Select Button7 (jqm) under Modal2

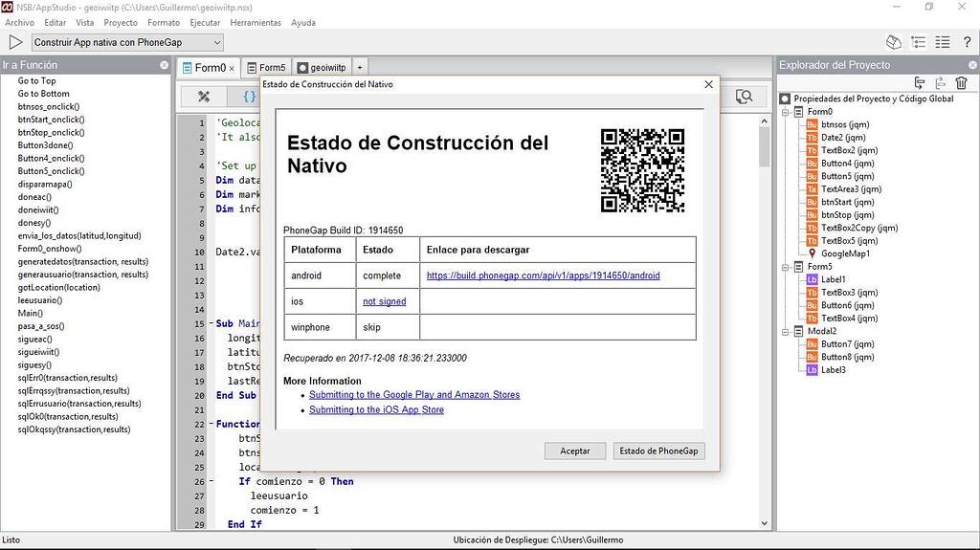pyautogui.click(x=847, y=344)
